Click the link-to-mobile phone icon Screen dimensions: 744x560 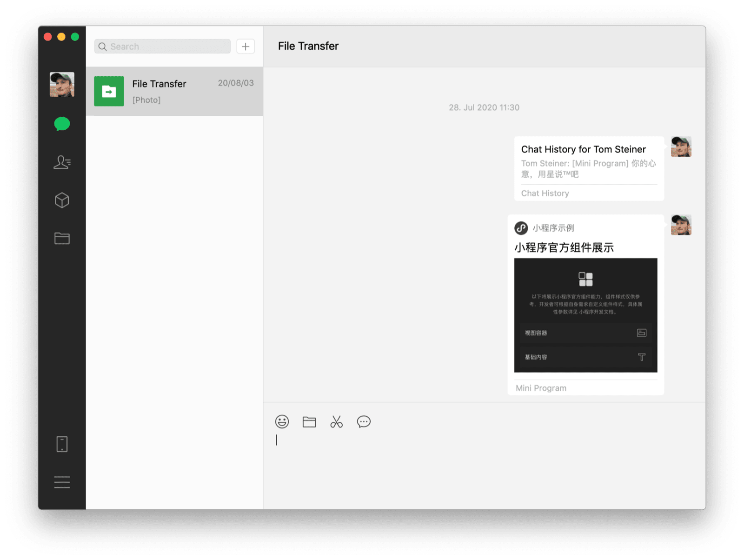(62, 444)
